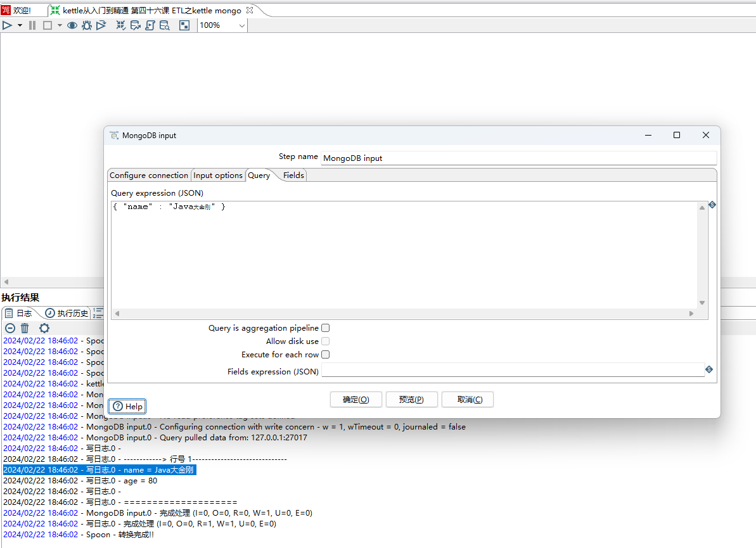Image resolution: width=756 pixels, height=548 pixels.
Task: Enable Query is aggregation pipeline
Action: [x=325, y=328]
